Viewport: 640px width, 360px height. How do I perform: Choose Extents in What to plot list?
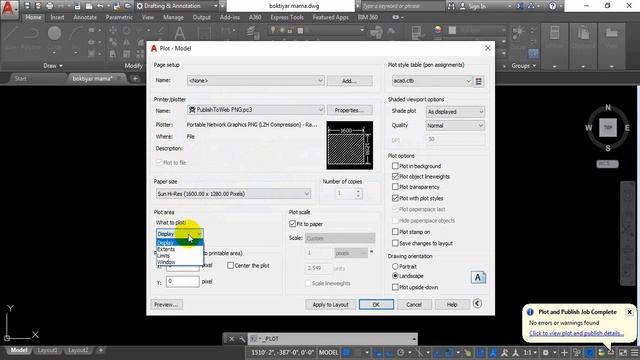(x=180, y=249)
